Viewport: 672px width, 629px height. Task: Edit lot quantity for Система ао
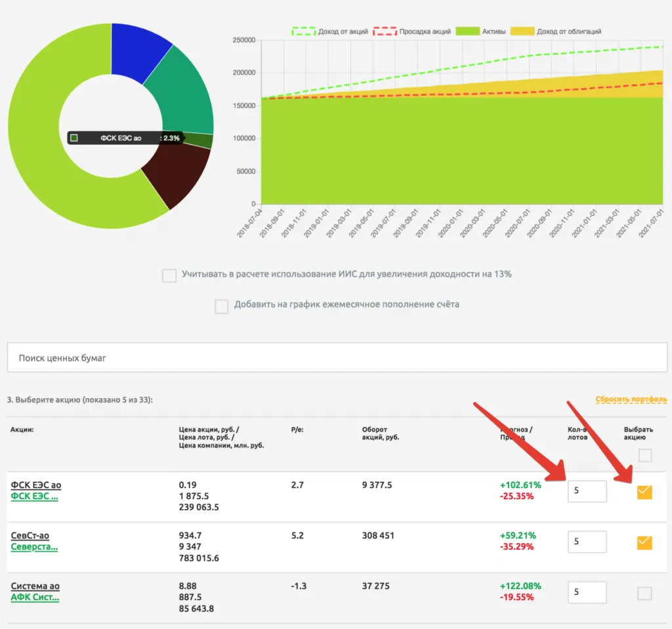tap(587, 592)
